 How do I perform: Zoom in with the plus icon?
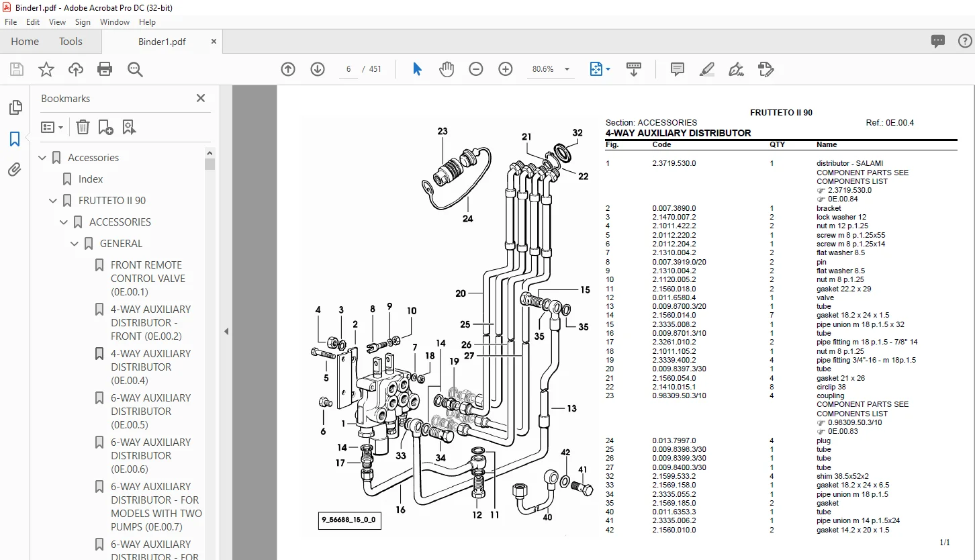[506, 69]
